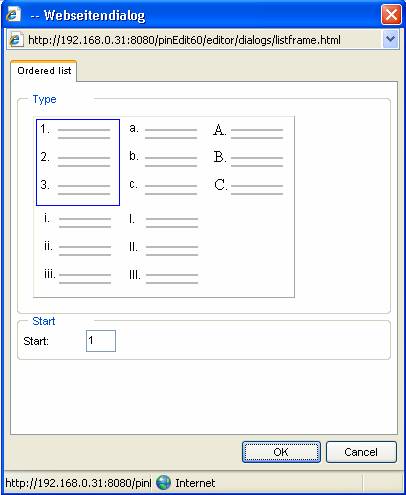Screen dimensions: 406x495
Task: Click the Start number input field
Action: pyautogui.click(x=101, y=341)
